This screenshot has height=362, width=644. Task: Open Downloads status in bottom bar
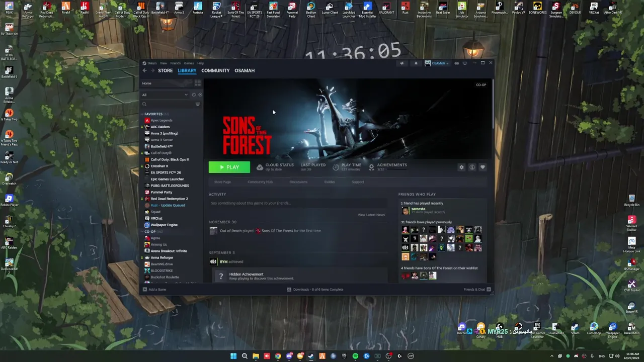click(x=315, y=289)
